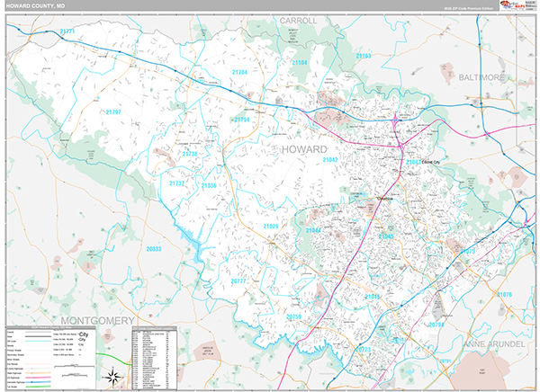Click ZIP code 21029 label
Viewport: 540px width, 392px height.
click(270, 227)
